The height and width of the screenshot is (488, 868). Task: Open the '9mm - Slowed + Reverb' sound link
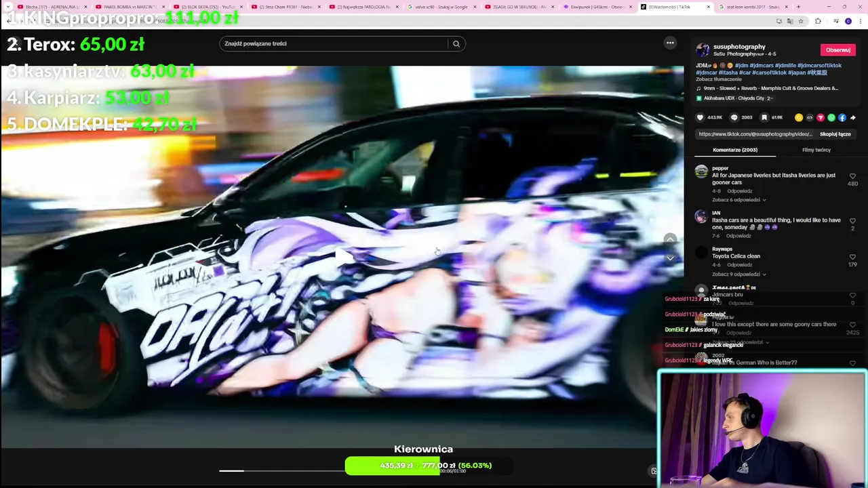coord(771,88)
